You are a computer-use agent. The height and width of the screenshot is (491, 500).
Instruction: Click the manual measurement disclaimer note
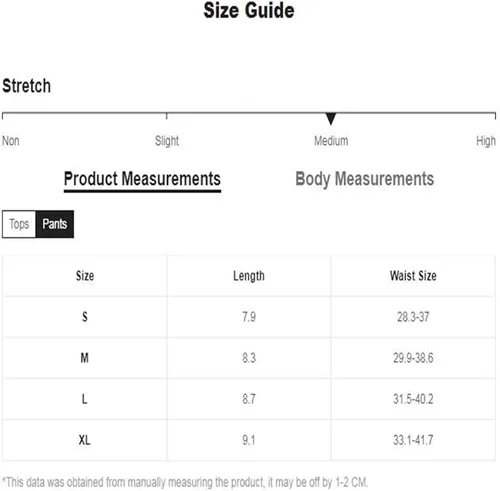click(185, 482)
